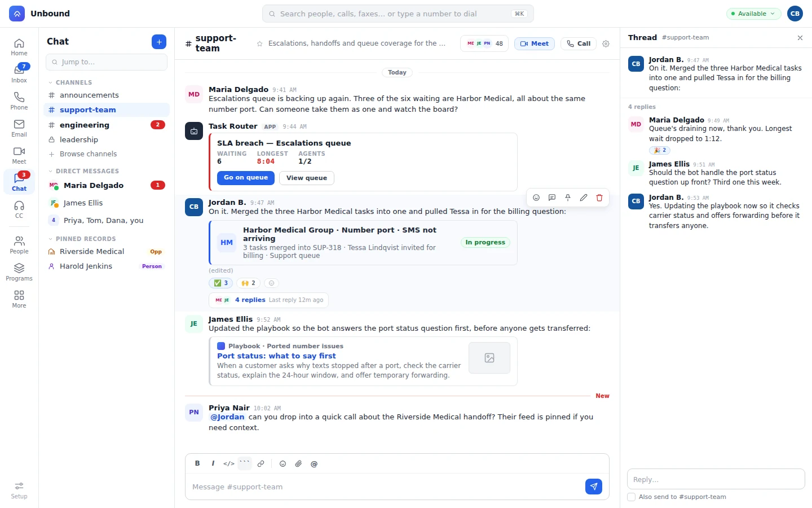The image size is (812, 508).
Task: Open the People directory
Action: tap(19, 245)
